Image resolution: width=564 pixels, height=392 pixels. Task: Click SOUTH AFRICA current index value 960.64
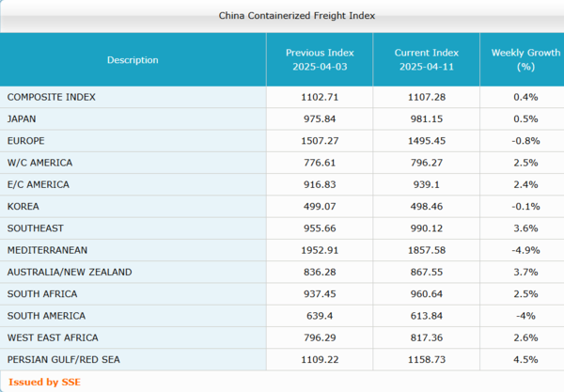tap(426, 294)
